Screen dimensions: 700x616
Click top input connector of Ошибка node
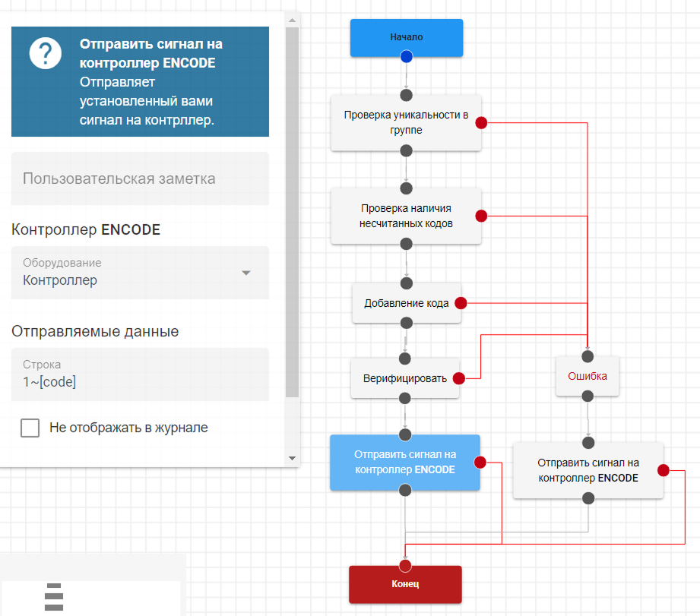coord(587,355)
